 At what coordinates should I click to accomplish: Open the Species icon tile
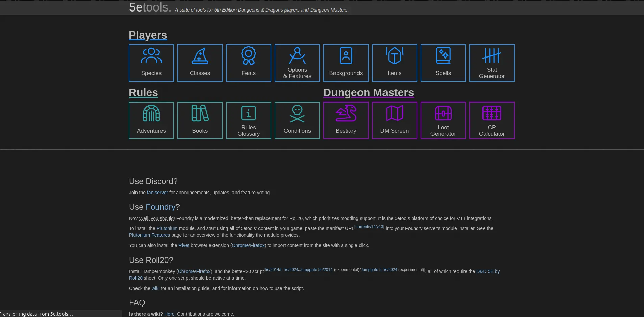tap(151, 63)
